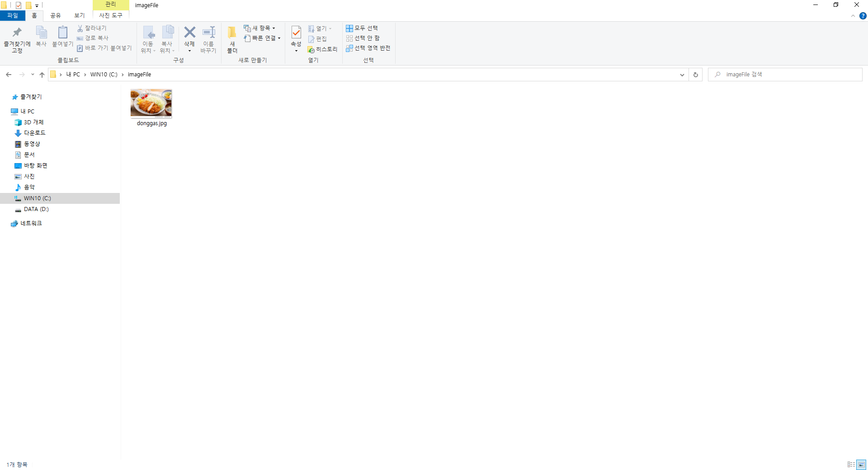Screen dimensions: 868x470
Task: Click the 히스토리 (History) icon
Action: (x=322, y=49)
